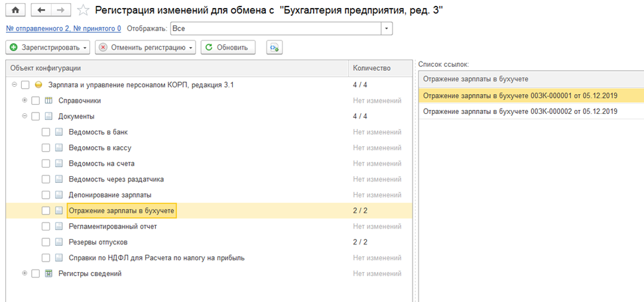
Task: Expand the Справочники tree node
Action: [25, 100]
